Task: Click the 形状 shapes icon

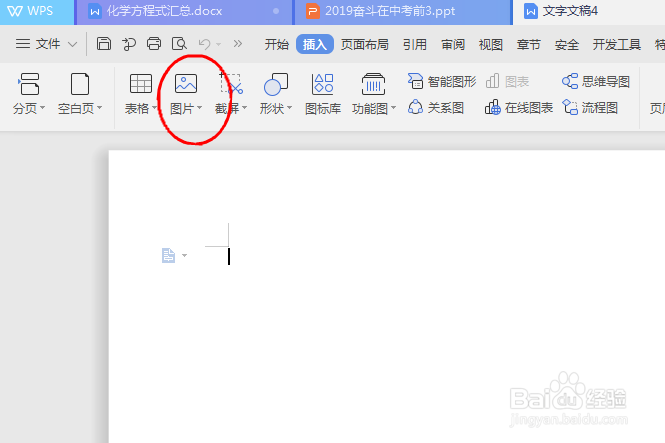Action: pyautogui.click(x=276, y=84)
